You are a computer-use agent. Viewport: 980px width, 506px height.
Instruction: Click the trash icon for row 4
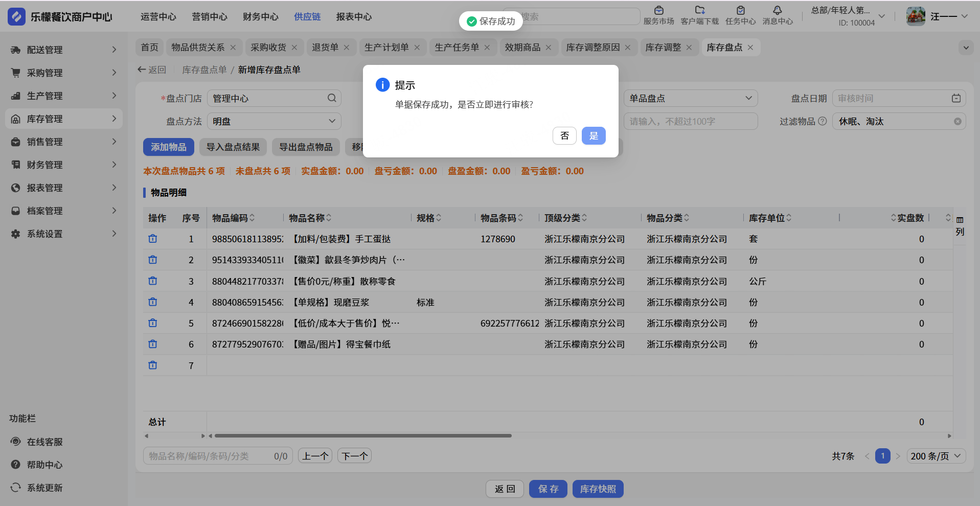point(153,302)
